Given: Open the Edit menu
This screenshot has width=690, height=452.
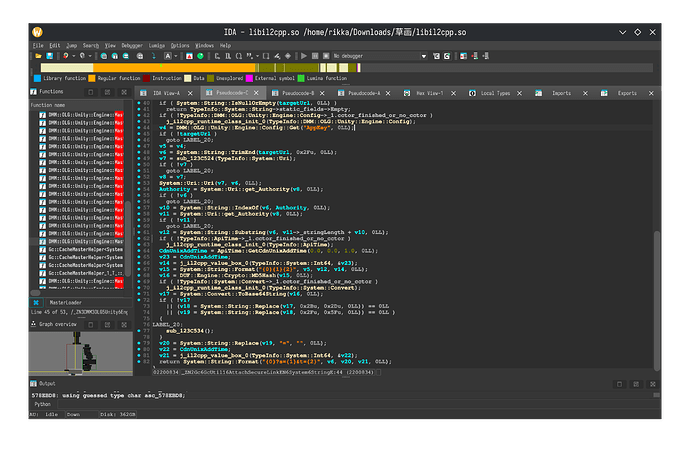Looking at the screenshot, I should [x=55, y=45].
